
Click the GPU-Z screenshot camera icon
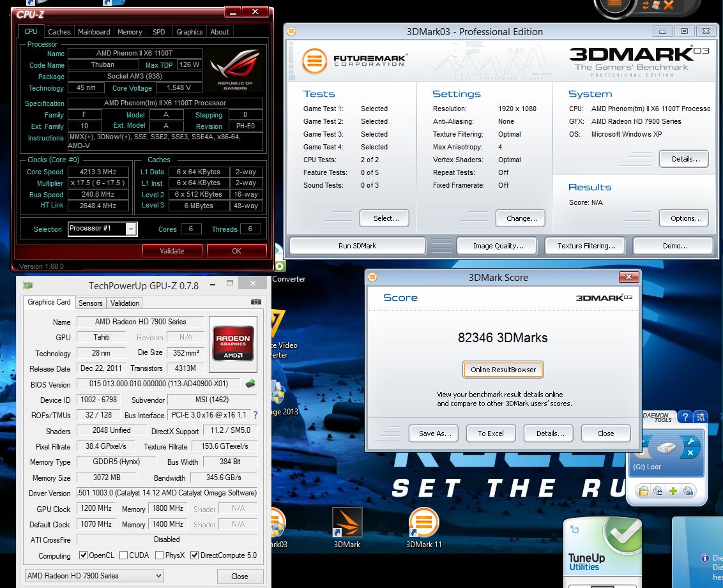click(x=256, y=302)
